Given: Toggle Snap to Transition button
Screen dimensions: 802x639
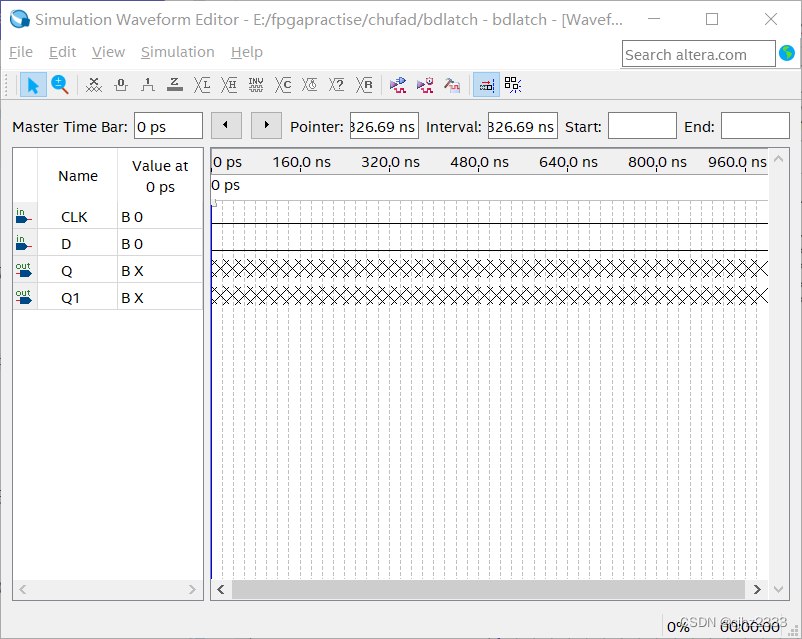Looking at the screenshot, I should pyautogui.click(x=513, y=85).
